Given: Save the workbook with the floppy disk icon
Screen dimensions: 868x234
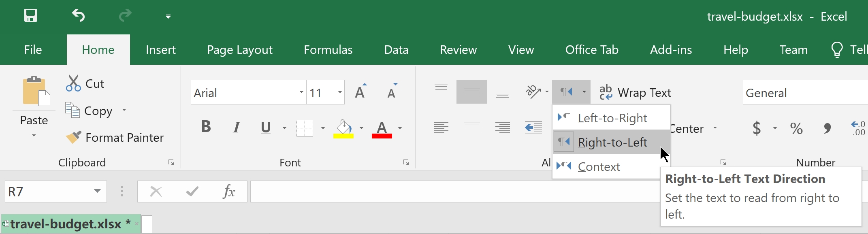Looking at the screenshot, I should pyautogui.click(x=30, y=16).
